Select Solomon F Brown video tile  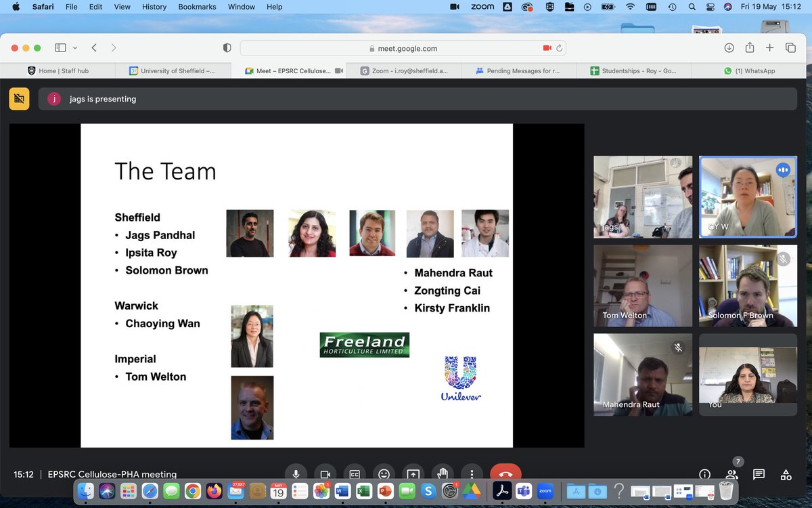tap(748, 286)
